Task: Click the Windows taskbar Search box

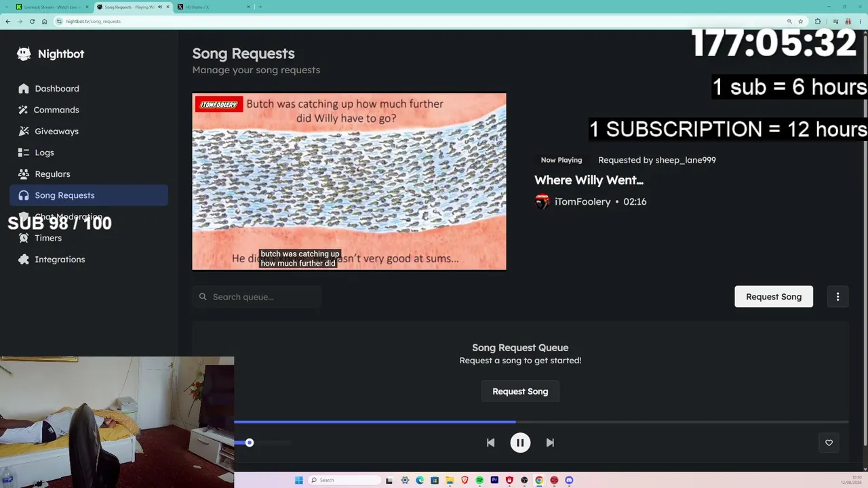Action: (344, 481)
